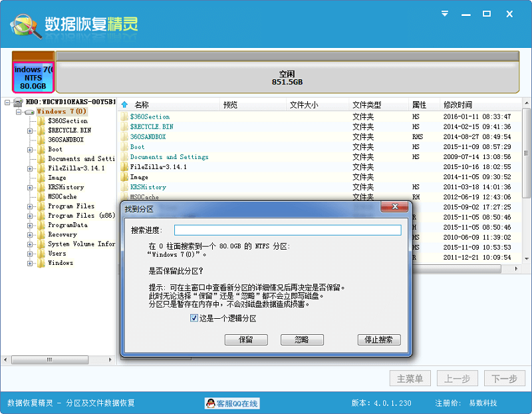Screen dimensions: 532x414
Task: Expand the FileZilla-3.14.1 tree node
Action: 30,168
